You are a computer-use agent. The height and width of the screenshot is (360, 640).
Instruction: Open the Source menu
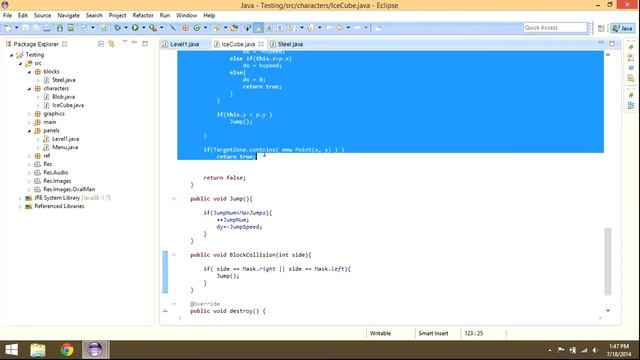(42, 15)
